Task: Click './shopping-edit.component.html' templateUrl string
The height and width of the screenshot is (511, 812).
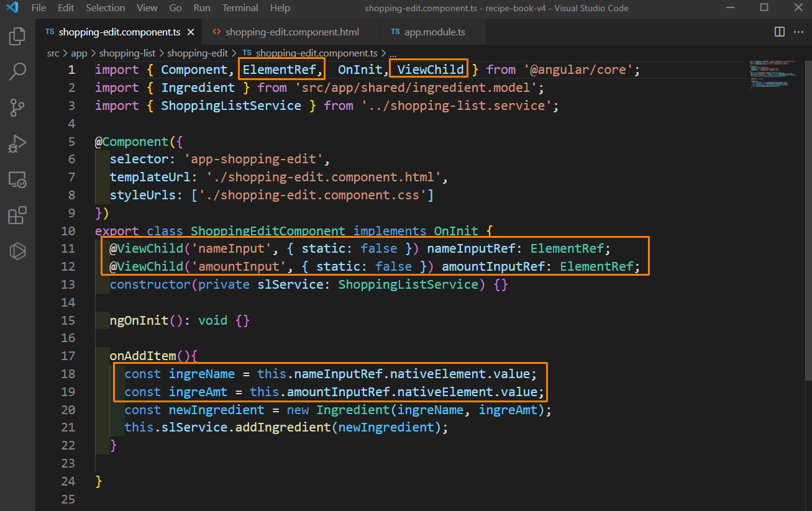Action: click(x=323, y=177)
